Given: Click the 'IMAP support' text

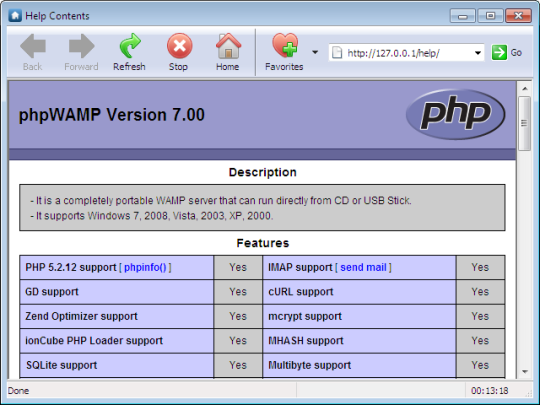Looking at the screenshot, I should 300,267.
